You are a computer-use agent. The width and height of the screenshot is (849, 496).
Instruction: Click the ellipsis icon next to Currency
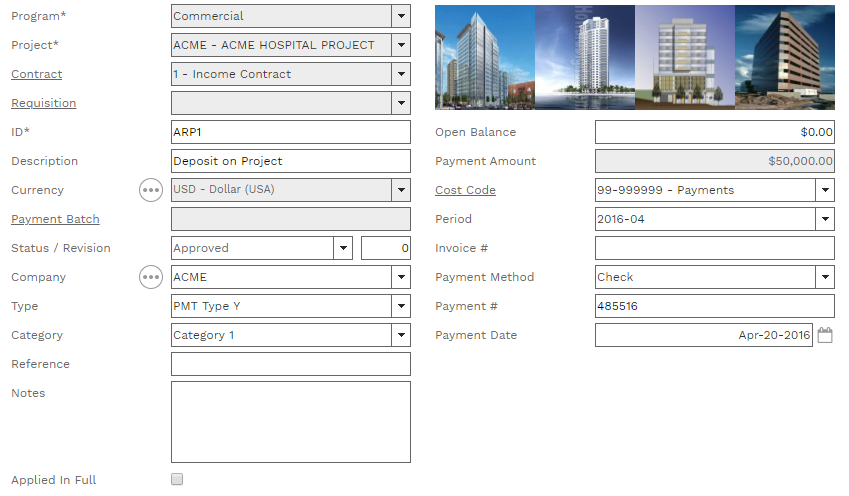click(x=150, y=190)
